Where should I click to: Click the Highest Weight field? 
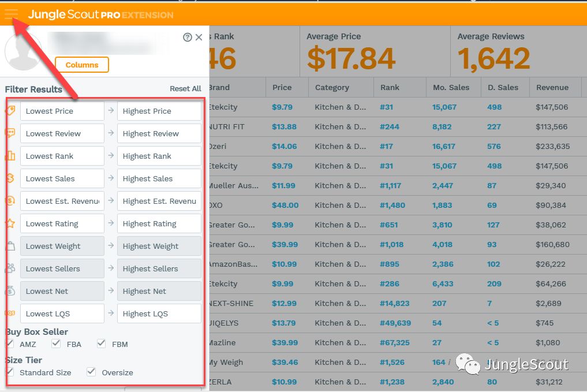point(159,246)
